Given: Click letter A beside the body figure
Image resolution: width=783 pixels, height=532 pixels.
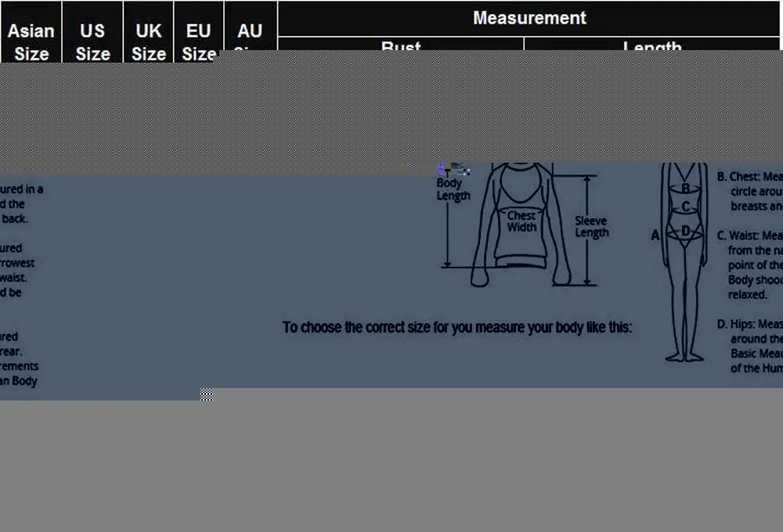Looking at the screenshot, I should pos(655,235).
